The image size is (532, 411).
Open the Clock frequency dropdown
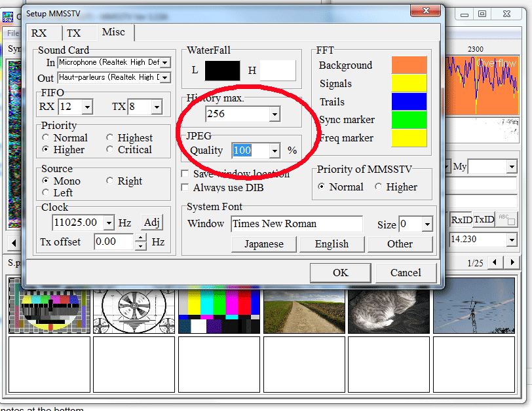pyautogui.click(x=109, y=223)
